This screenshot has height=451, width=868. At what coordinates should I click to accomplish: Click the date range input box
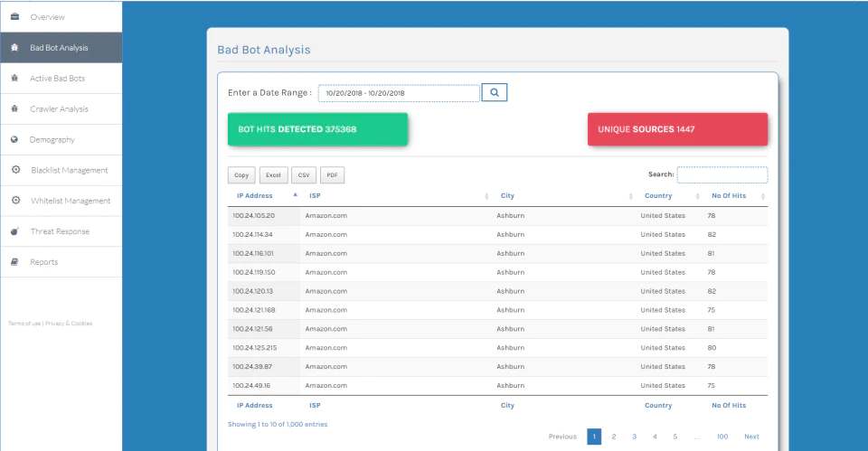tap(399, 93)
